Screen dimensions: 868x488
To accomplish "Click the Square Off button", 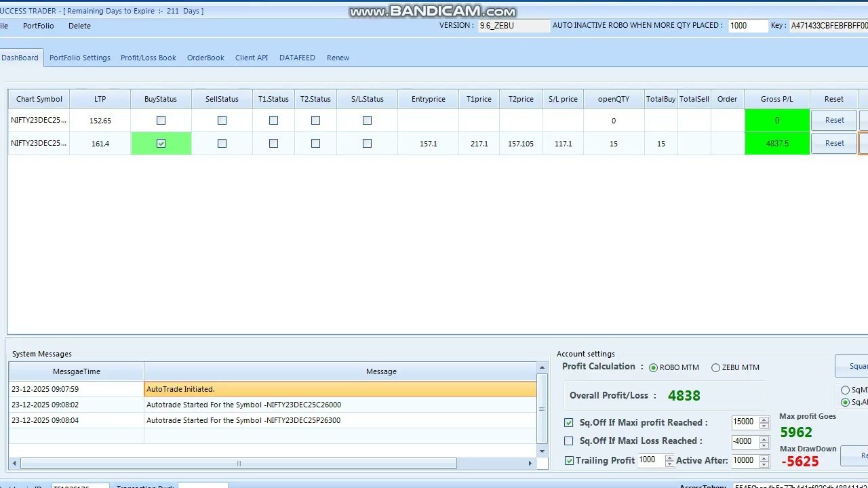I will [854, 366].
